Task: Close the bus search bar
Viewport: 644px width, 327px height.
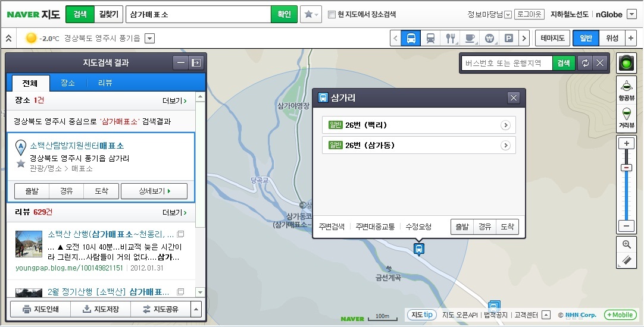Action: pyautogui.click(x=599, y=63)
